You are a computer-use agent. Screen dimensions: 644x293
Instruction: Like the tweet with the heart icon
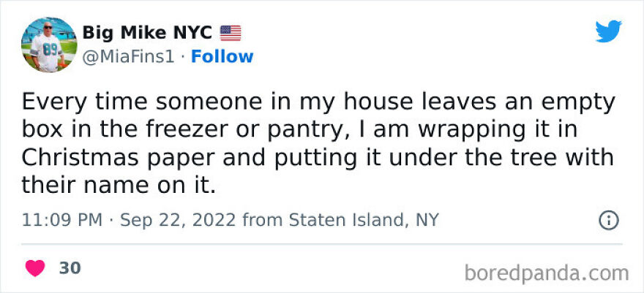(x=35, y=268)
